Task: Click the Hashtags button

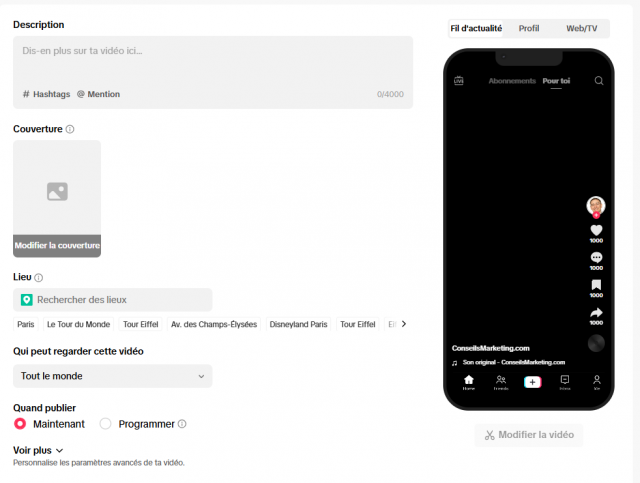Action: [x=47, y=94]
